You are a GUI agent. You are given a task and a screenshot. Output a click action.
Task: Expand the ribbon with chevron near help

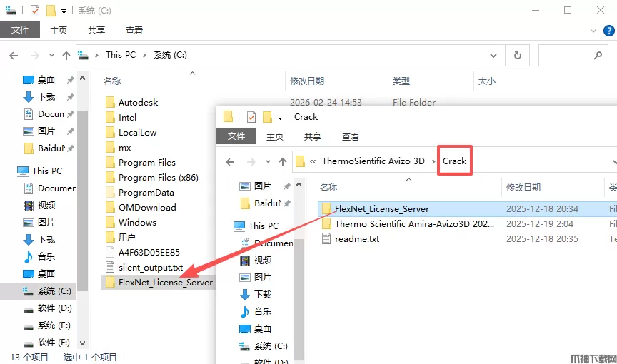[593, 30]
